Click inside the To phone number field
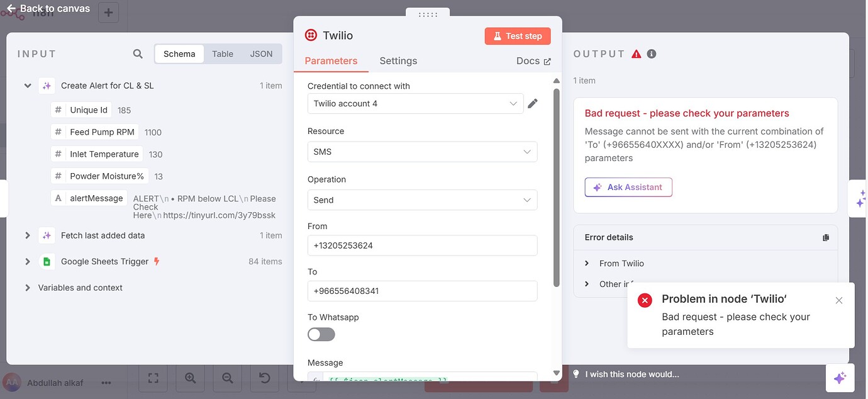868x399 pixels. click(x=422, y=291)
